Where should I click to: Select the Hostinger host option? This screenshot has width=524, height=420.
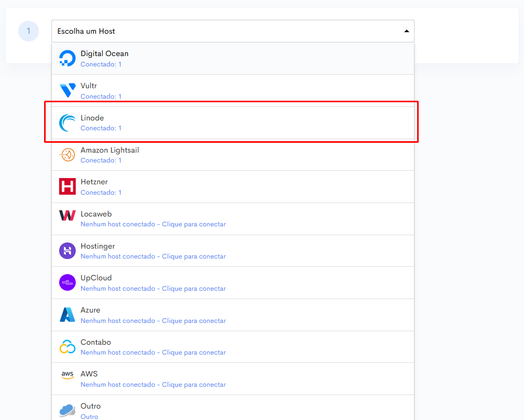(x=233, y=251)
